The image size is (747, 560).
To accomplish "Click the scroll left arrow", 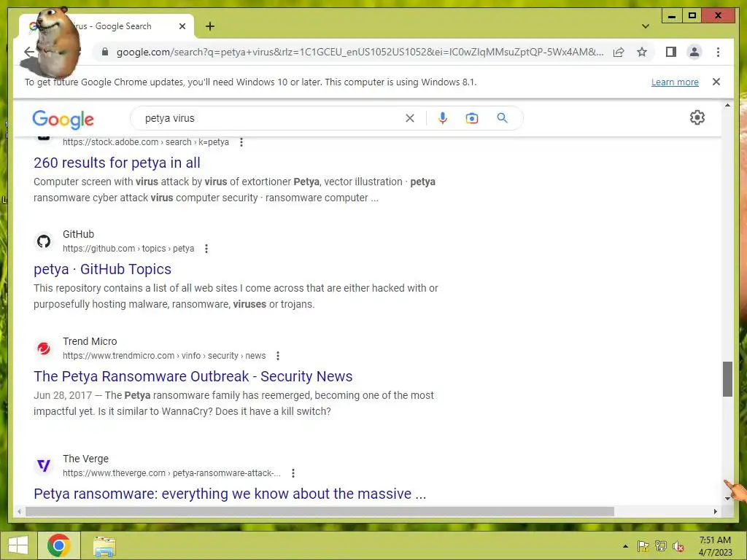I will pyautogui.click(x=19, y=511).
